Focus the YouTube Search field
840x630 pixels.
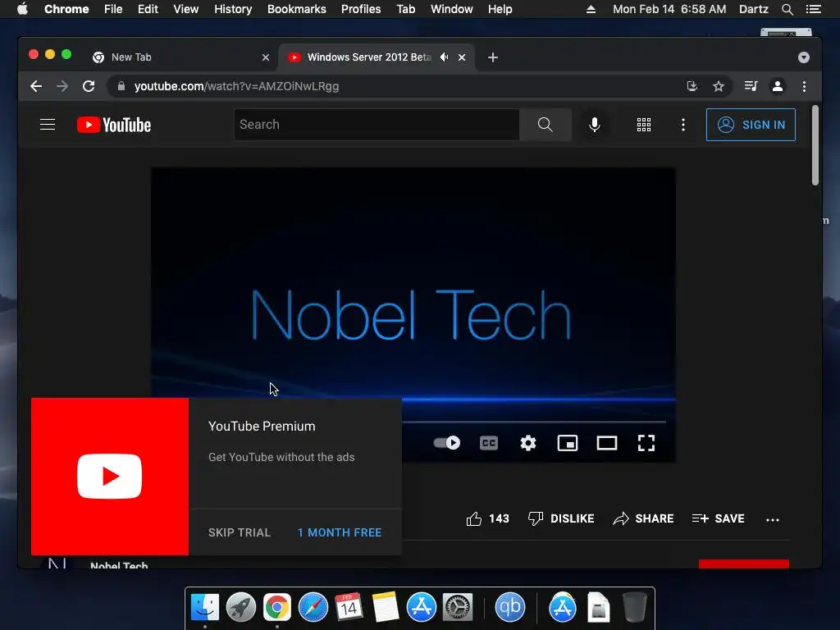(x=377, y=125)
